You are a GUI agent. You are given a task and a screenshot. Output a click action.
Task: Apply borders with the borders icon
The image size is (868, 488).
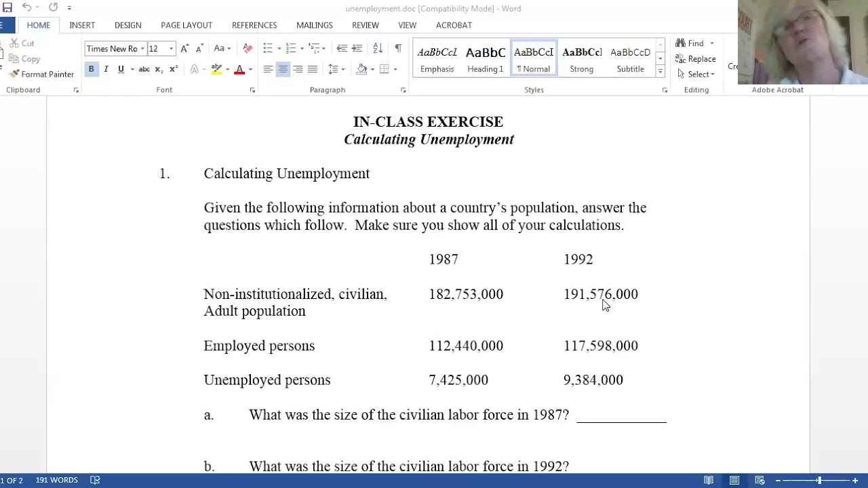click(x=384, y=69)
